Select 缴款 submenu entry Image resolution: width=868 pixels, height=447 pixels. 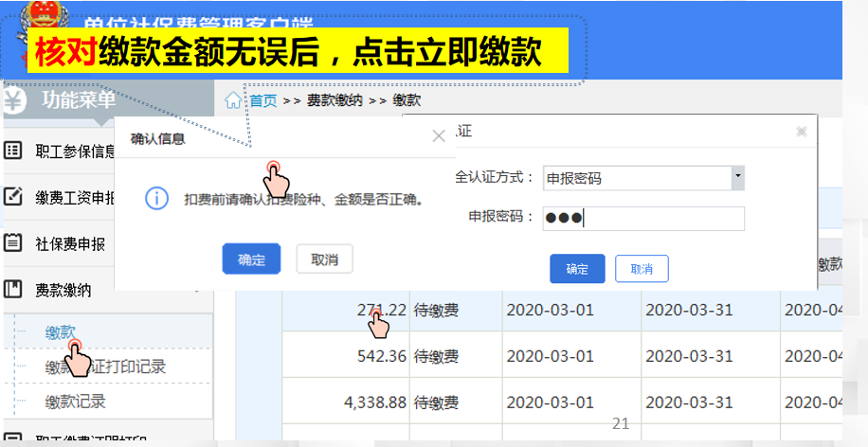click(x=60, y=331)
